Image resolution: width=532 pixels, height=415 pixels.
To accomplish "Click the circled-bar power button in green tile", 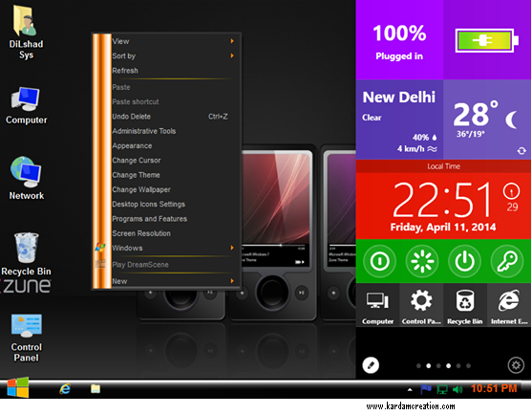I will pos(379,261).
